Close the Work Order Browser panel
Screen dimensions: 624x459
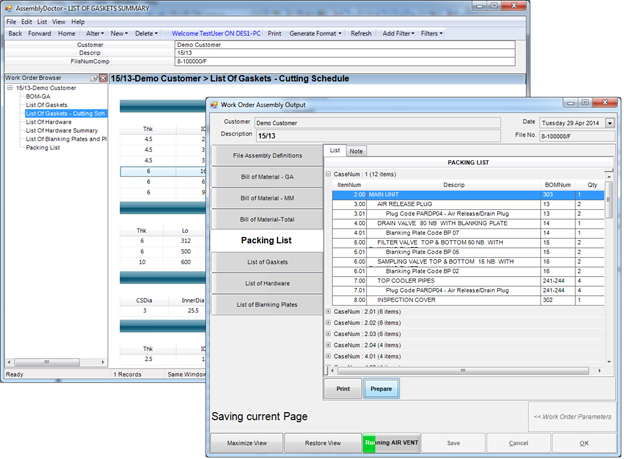[101, 78]
